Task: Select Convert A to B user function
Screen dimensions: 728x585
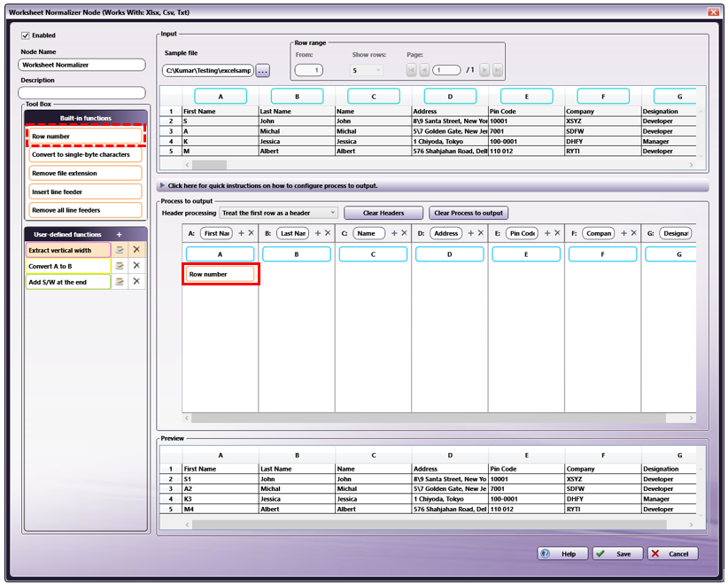Action: tap(68, 266)
